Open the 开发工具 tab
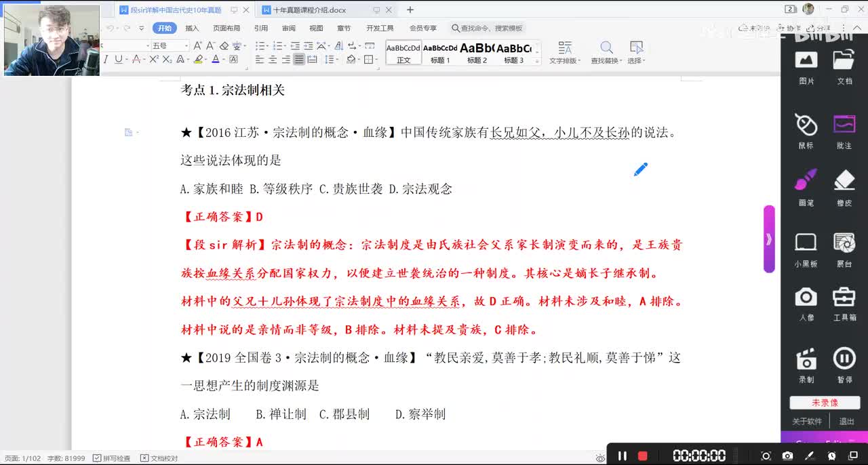The image size is (868, 465). pyautogui.click(x=380, y=28)
